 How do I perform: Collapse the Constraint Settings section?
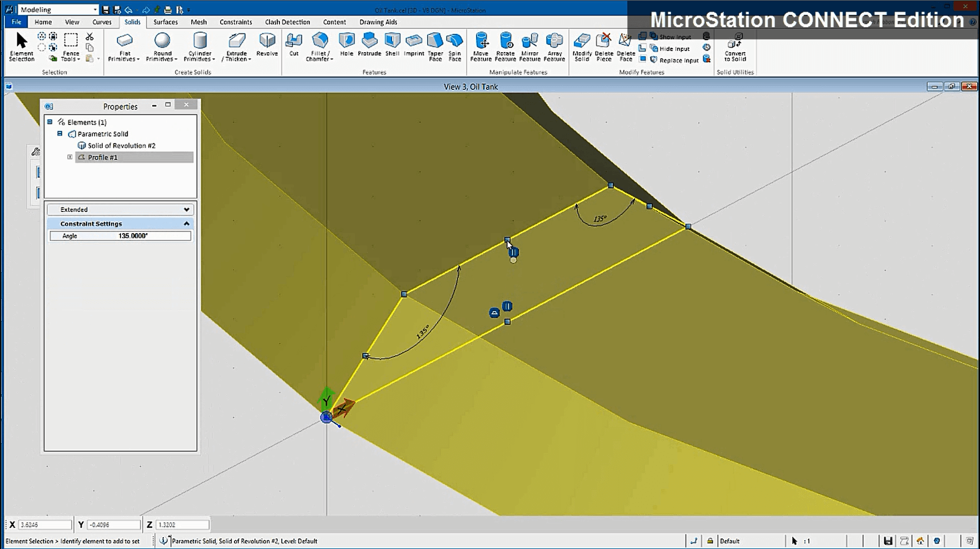[186, 224]
